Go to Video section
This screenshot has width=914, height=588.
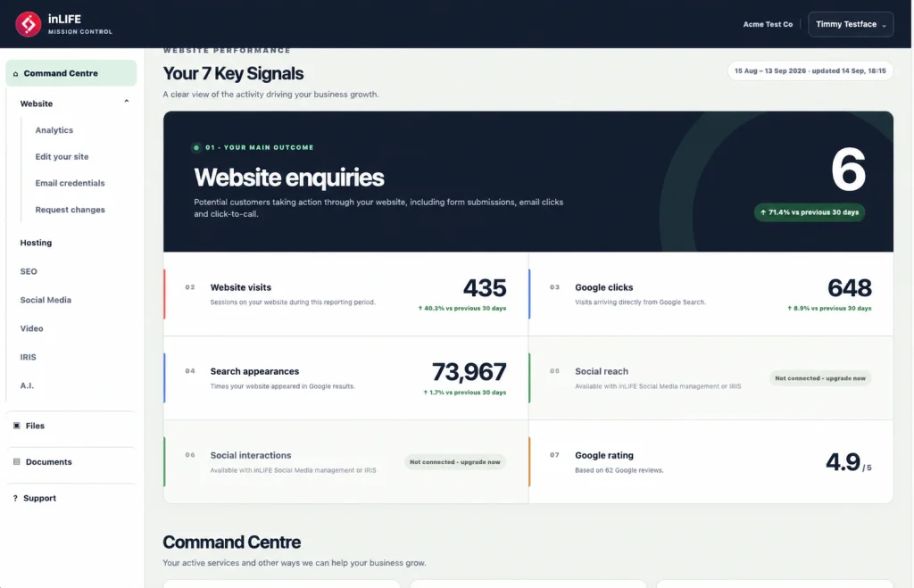[x=31, y=328]
